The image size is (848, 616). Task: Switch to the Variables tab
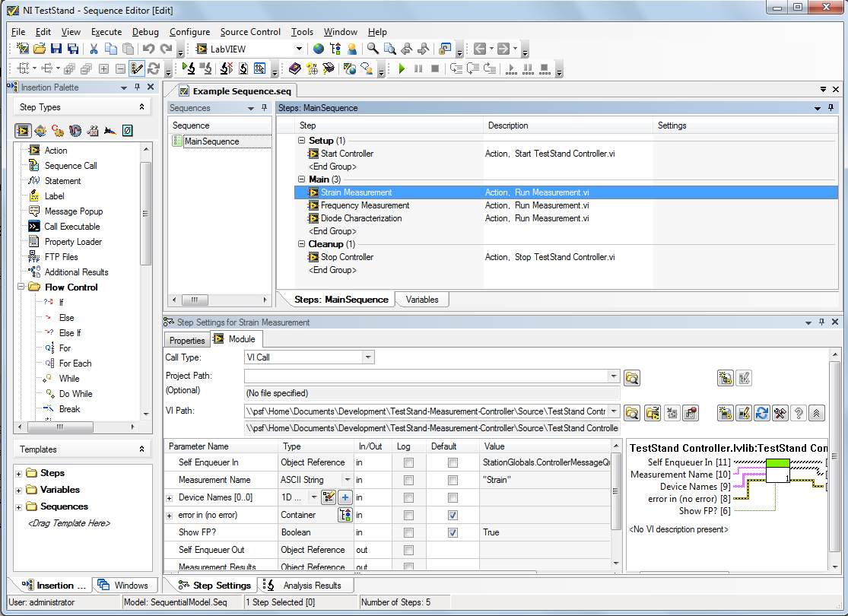(x=421, y=300)
